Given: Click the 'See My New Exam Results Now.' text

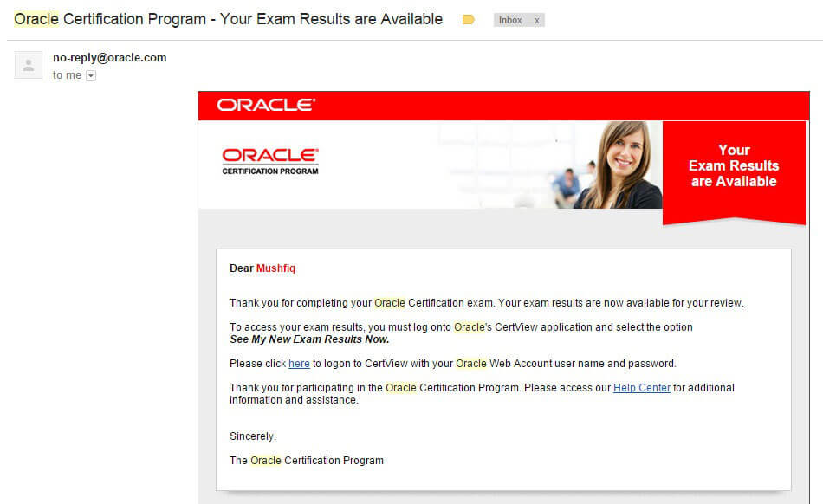Looking at the screenshot, I should tap(309, 339).
